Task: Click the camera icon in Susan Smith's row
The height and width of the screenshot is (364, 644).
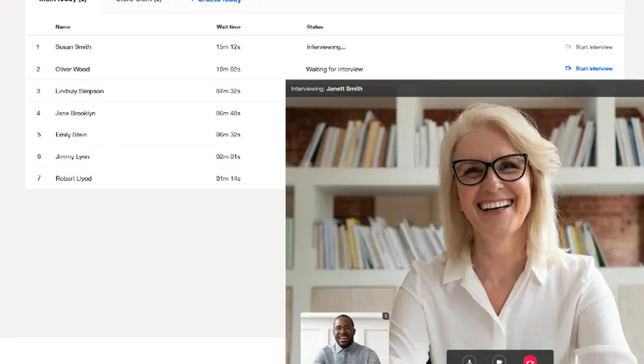Action: (568, 47)
